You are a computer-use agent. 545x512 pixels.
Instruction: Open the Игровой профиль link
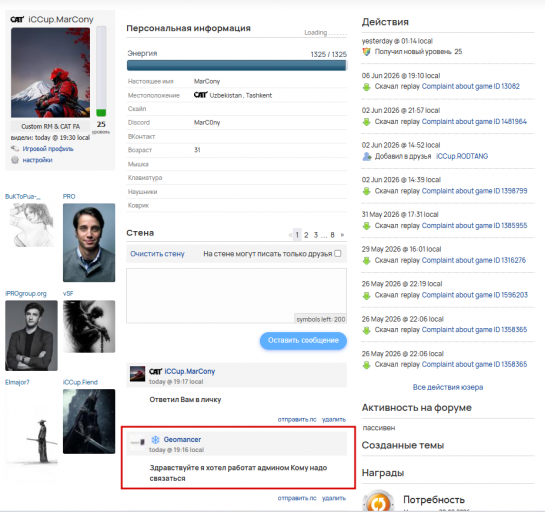[48, 149]
